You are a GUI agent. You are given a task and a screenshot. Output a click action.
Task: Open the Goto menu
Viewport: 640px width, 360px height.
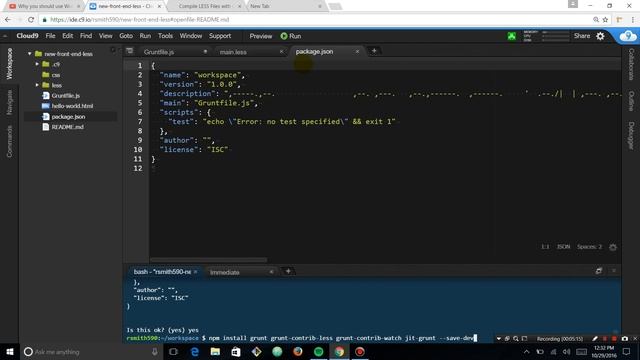point(126,36)
